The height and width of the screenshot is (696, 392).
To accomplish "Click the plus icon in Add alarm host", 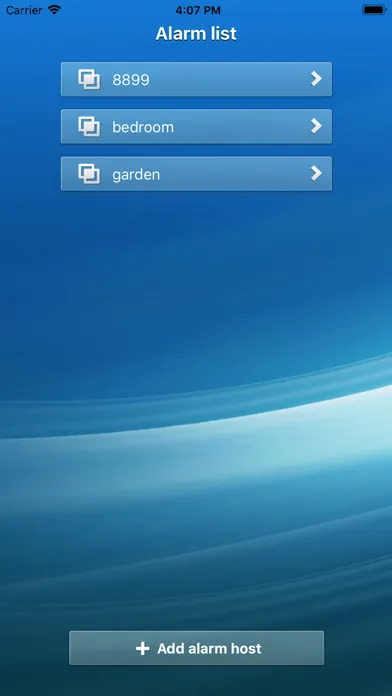I will (143, 649).
